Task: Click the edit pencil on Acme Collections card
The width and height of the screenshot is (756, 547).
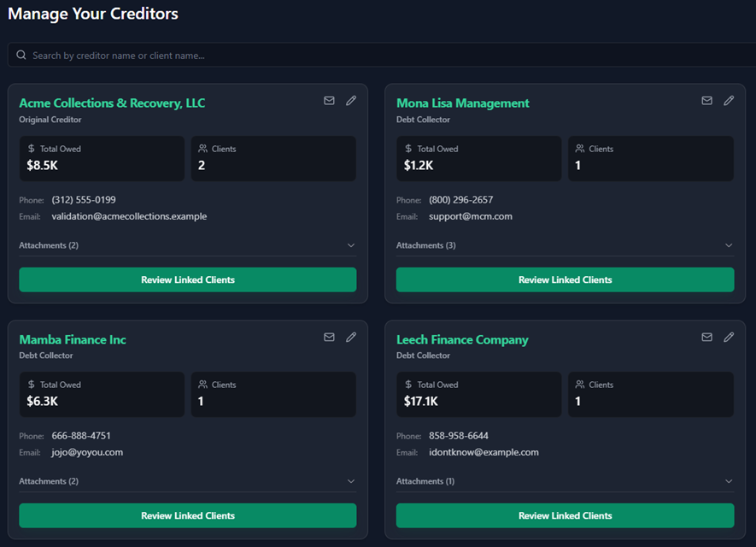Action: coord(351,101)
